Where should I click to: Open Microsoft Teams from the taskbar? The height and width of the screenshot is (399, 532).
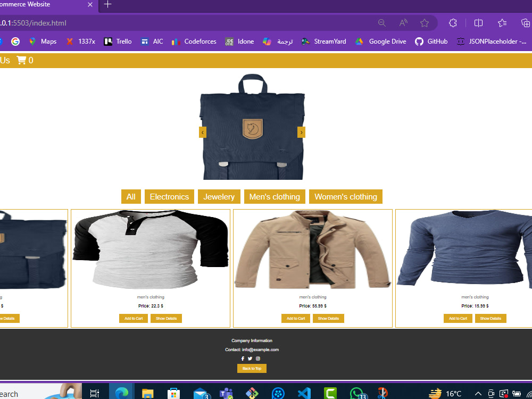[x=226, y=394]
